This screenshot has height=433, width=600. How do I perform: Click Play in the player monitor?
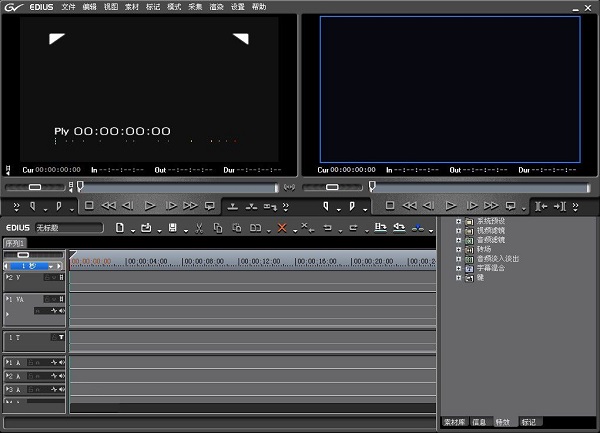coord(149,205)
